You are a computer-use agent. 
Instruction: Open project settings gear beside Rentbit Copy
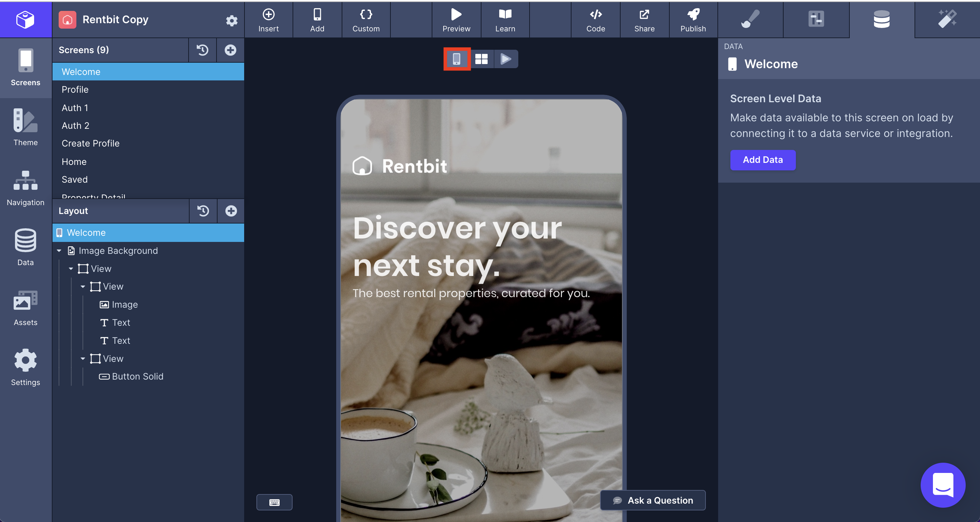[231, 20]
